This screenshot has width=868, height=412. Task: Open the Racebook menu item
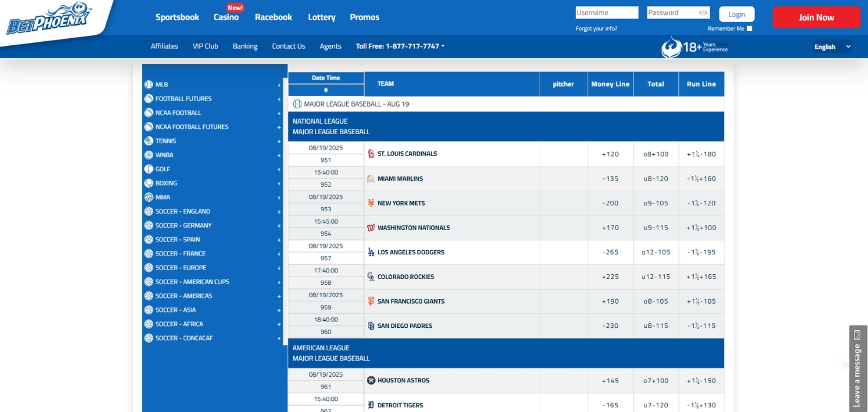click(x=273, y=17)
